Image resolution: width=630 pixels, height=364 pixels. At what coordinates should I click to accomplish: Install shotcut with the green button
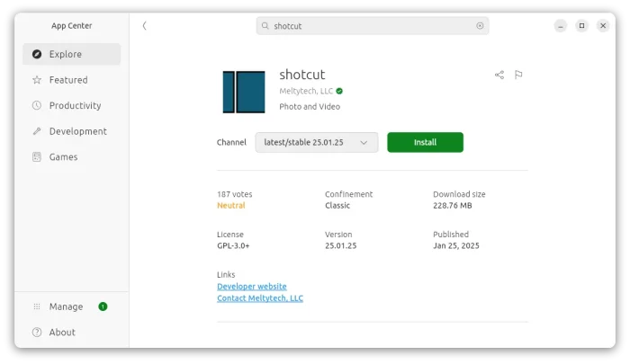(x=425, y=143)
